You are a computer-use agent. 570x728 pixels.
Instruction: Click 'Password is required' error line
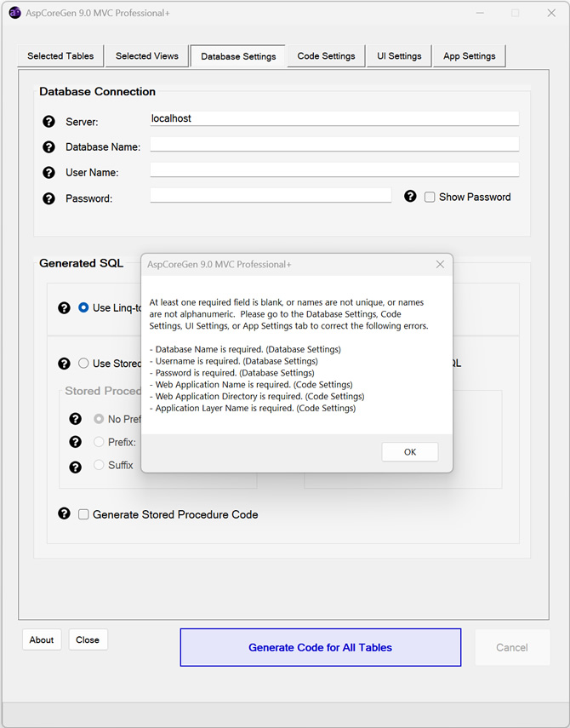232,372
